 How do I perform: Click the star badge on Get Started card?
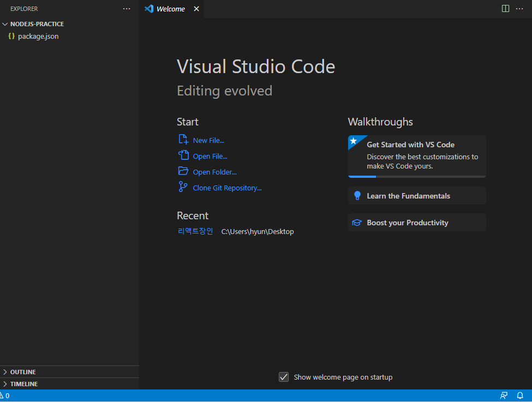click(x=354, y=140)
